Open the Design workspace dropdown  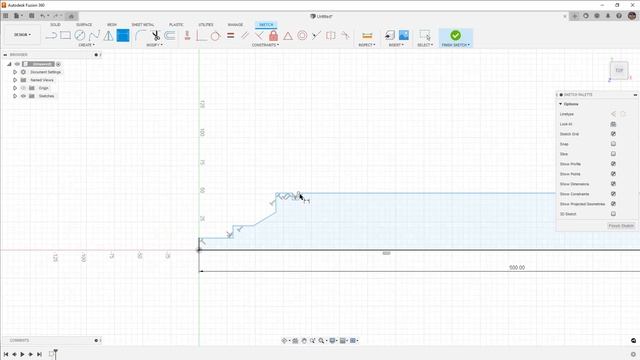pos(22,35)
